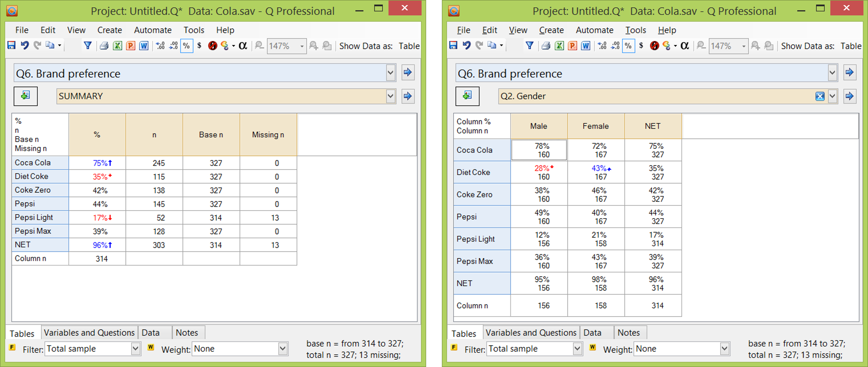Open the Automate menu in the right window
This screenshot has height=367, width=868.
coord(594,30)
